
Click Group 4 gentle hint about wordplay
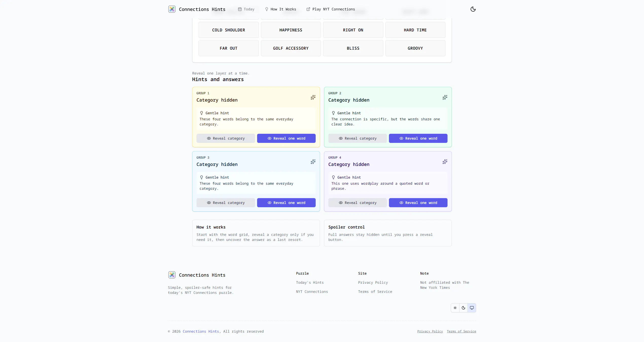pyautogui.click(x=380, y=186)
